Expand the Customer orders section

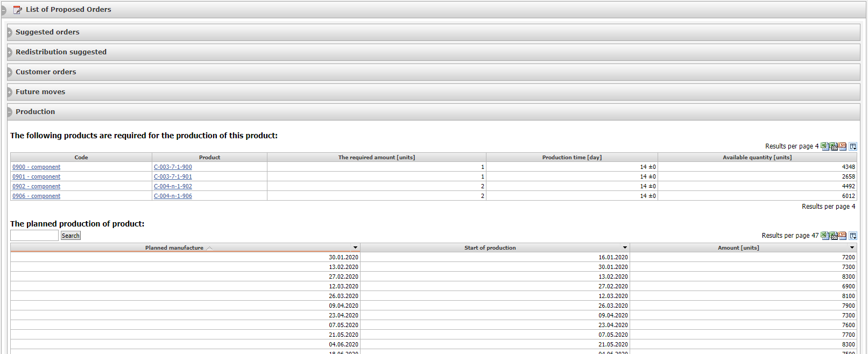9,72
